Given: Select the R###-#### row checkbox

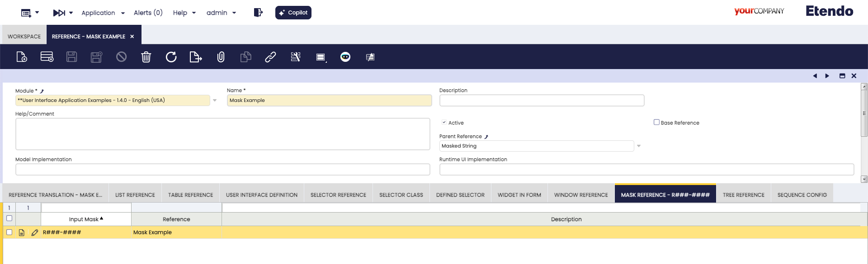Looking at the screenshot, I should pos(9,232).
